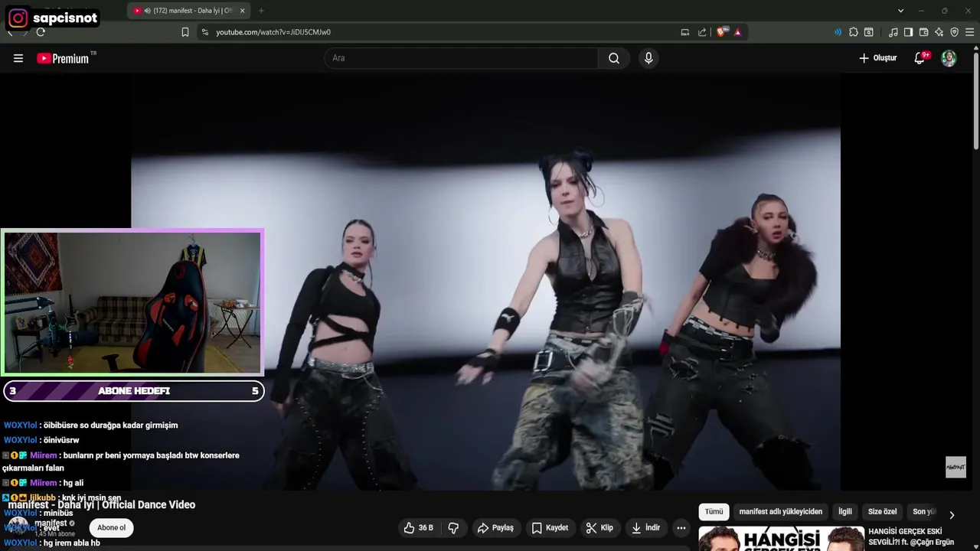Click the install app icon in address bar
Viewport: 980px width, 551px height.
(x=685, y=32)
